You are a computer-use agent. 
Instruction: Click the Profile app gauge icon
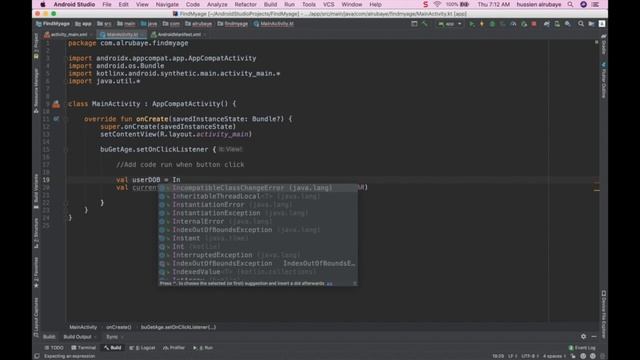pyautogui.click(x=513, y=24)
